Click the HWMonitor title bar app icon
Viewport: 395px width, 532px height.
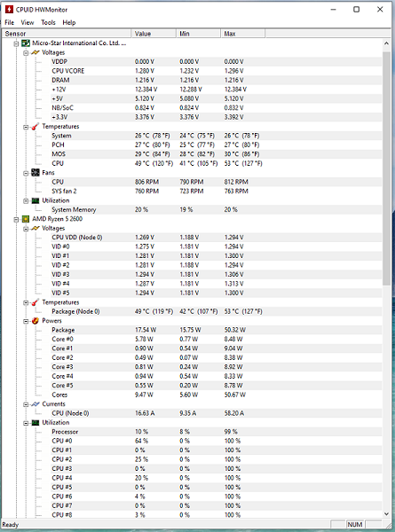click(9, 9)
